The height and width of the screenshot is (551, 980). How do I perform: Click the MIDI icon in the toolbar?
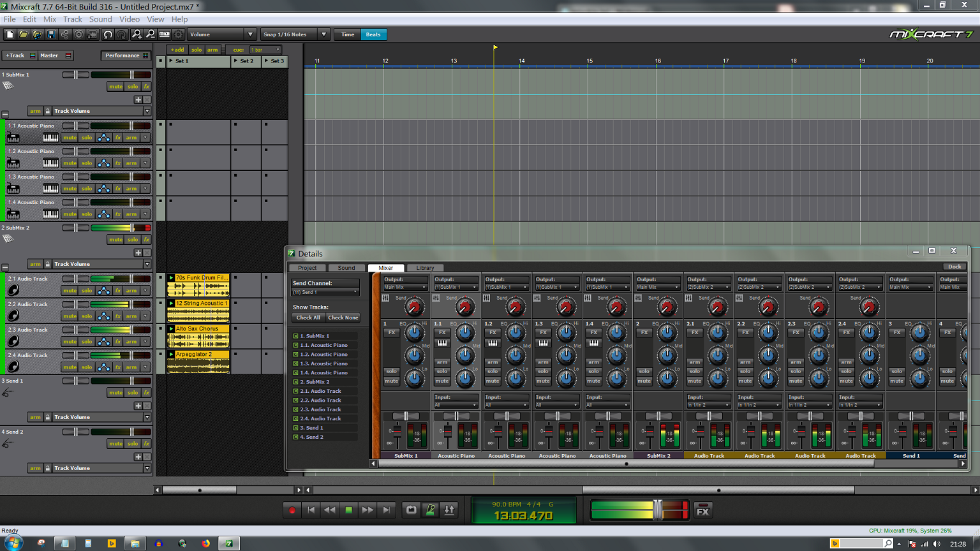[x=165, y=34]
